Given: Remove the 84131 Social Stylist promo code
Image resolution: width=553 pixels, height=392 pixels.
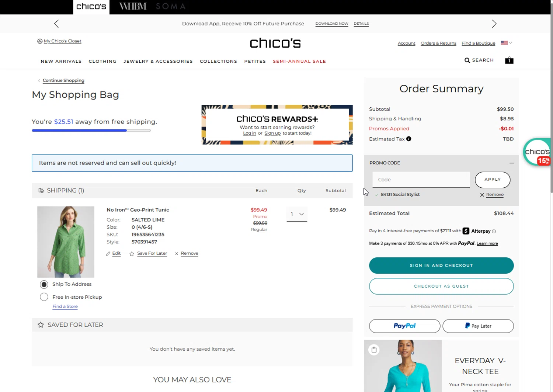Looking at the screenshot, I should (495, 195).
